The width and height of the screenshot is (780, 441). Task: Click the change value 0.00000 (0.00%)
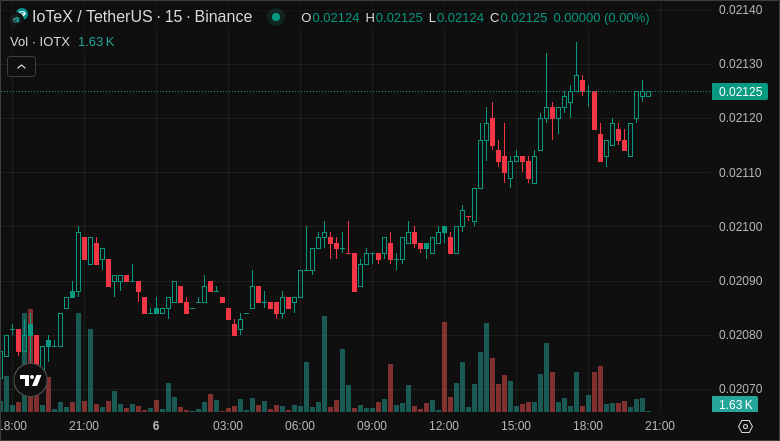pyautogui.click(x=601, y=18)
